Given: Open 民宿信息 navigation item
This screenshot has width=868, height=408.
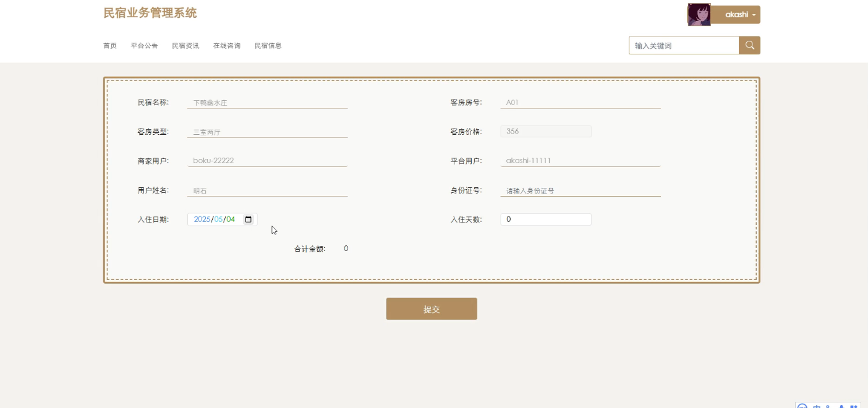Looking at the screenshot, I should coord(268,46).
